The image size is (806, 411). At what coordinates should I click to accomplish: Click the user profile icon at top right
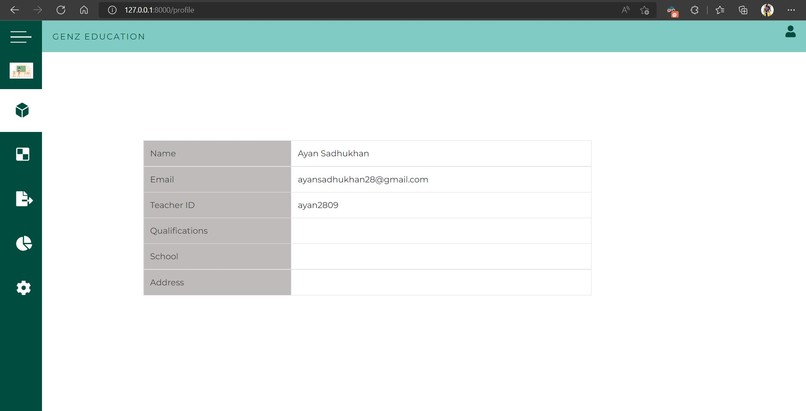pyautogui.click(x=790, y=32)
